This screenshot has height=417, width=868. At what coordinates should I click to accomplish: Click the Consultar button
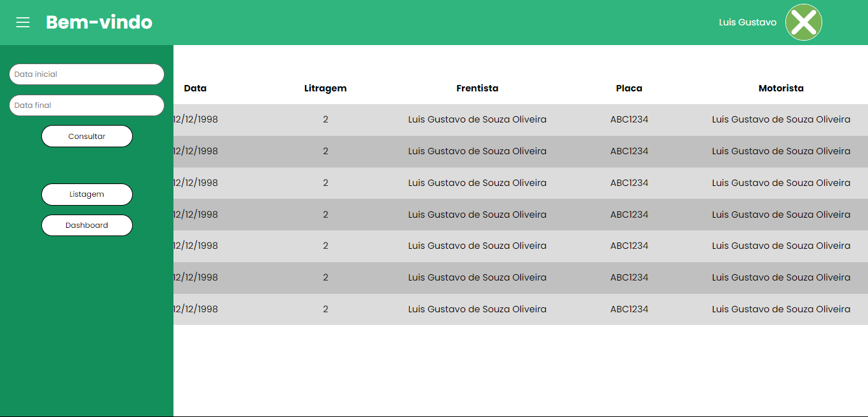87,136
